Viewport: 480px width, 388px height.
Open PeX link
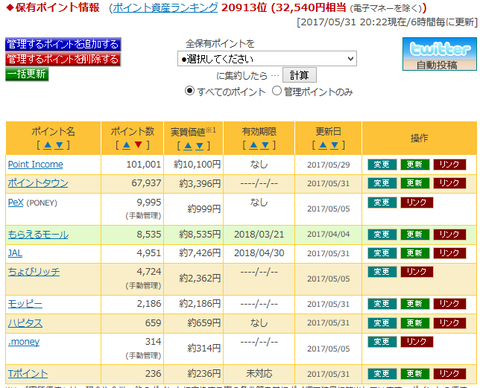pos(16,202)
